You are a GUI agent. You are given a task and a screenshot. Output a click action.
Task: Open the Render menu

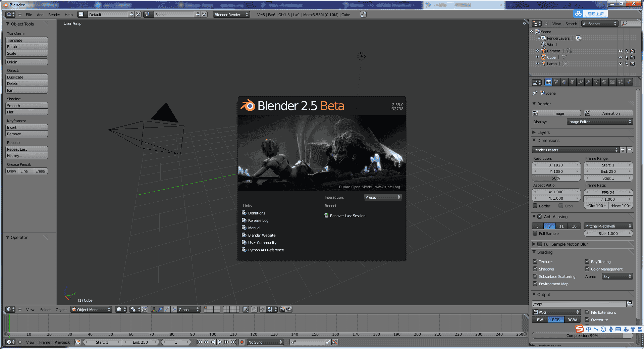pyautogui.click(x=54, y=15)
